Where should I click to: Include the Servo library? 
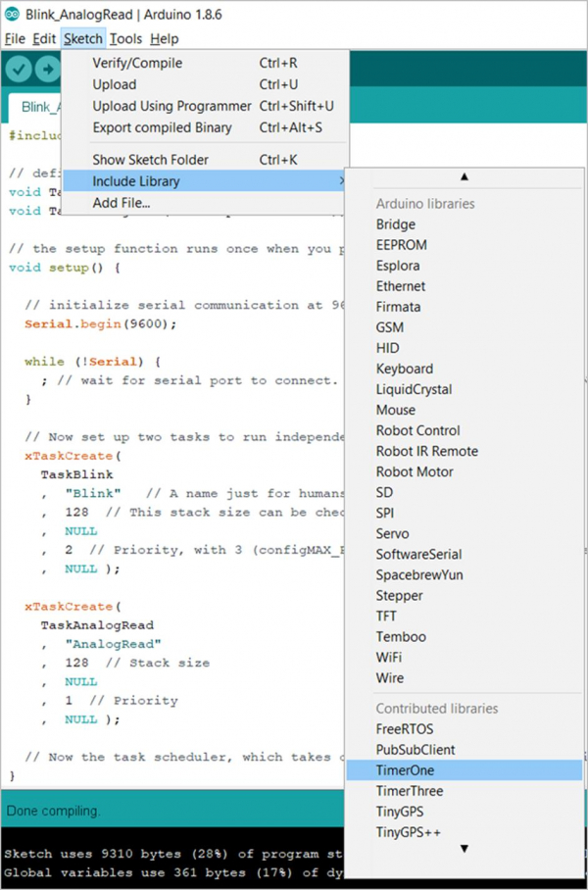coord(465,533)
